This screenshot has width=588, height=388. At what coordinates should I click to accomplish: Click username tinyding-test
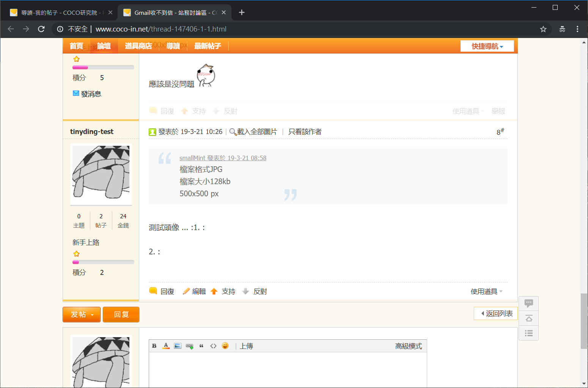pyautogui.click(x=92, y=131)
